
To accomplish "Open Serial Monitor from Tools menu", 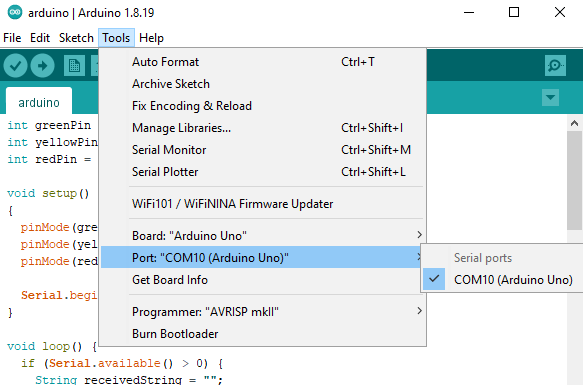I will (263, 150).
